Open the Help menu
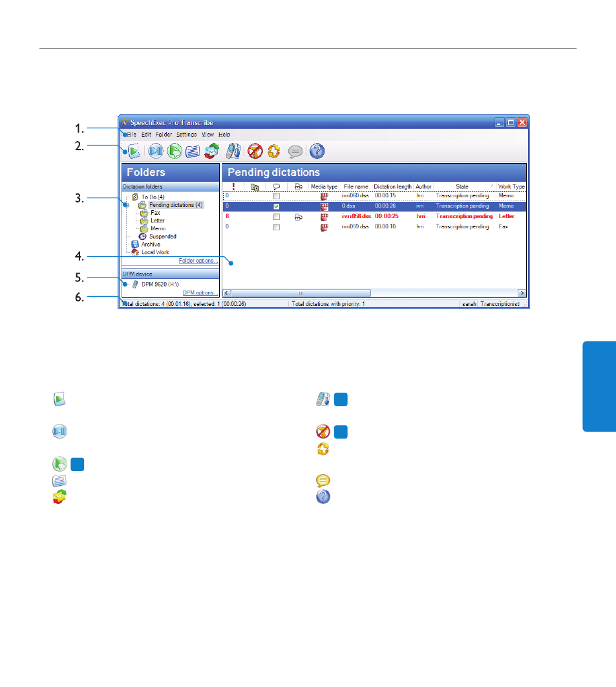 (224, 135)
